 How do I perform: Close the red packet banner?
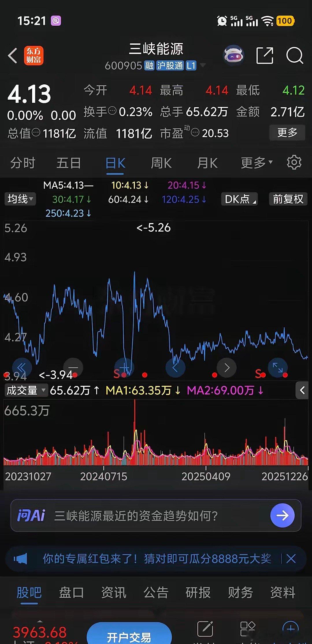tap(291, 558)
